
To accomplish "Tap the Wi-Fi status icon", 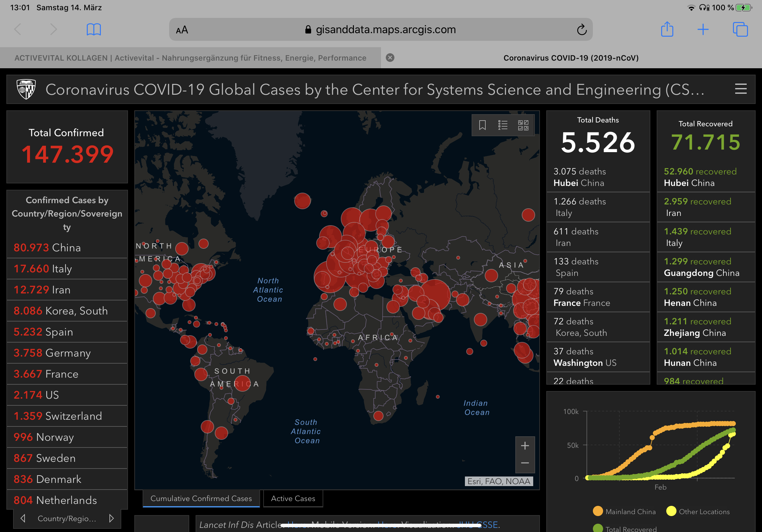I will pyautogui.click(x=691, y=8).
